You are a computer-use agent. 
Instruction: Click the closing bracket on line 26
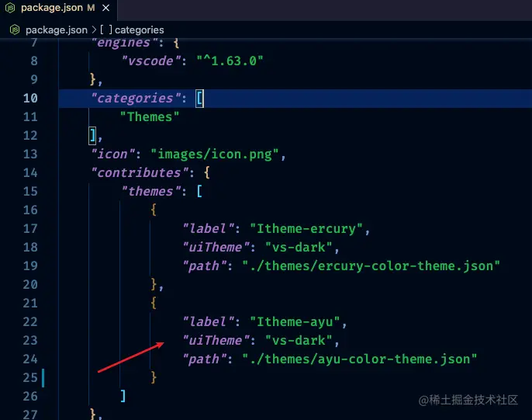pos(123,396)
